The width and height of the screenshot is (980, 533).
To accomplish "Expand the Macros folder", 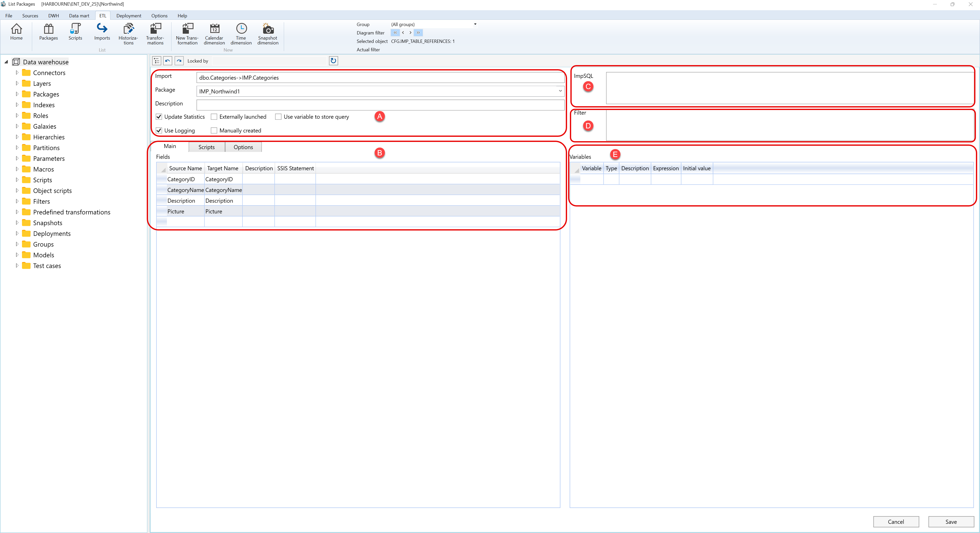I will point(17,169).
